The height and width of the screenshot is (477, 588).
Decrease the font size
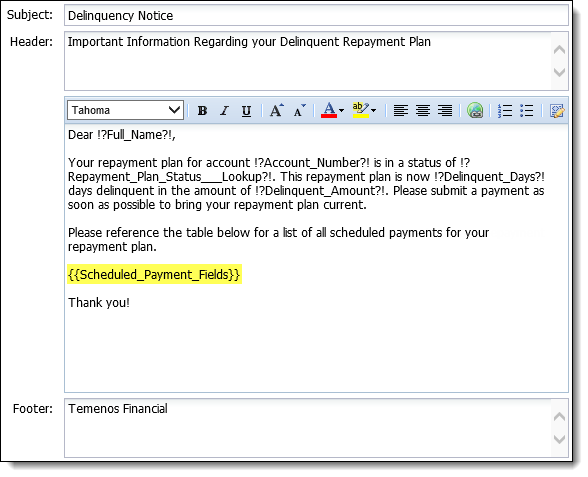[x=300, y=111]
